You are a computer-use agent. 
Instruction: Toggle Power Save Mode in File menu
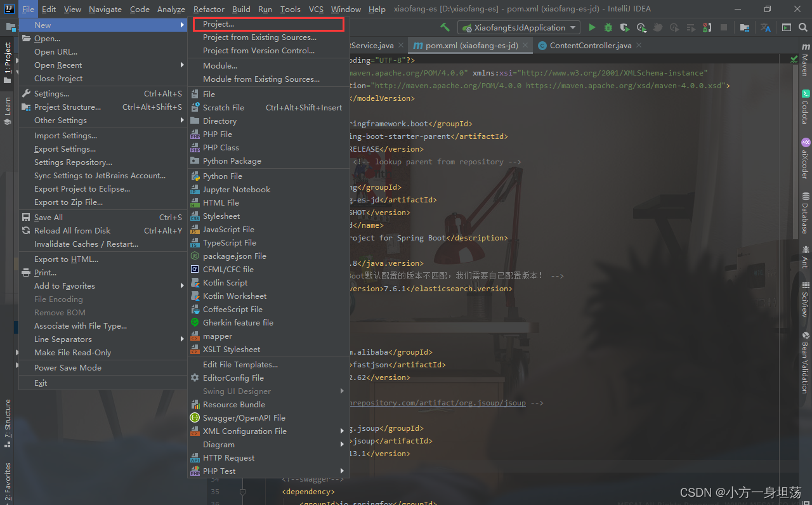point(103,367)
